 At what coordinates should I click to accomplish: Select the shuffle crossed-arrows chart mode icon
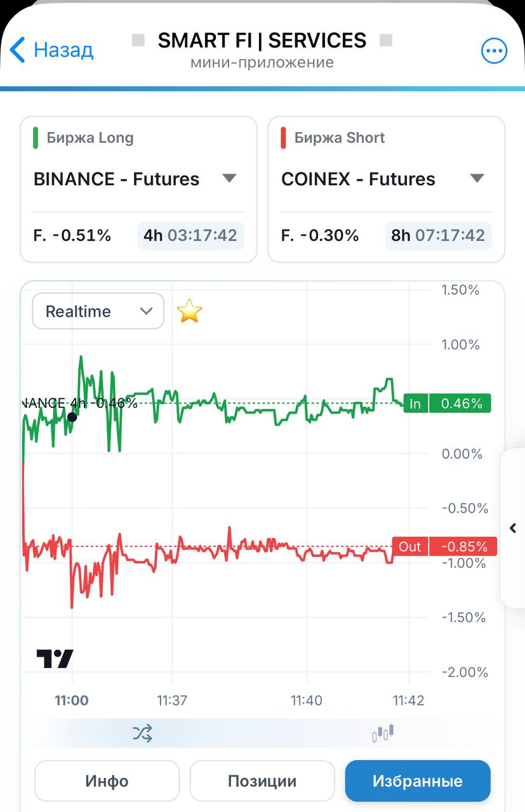142,733
